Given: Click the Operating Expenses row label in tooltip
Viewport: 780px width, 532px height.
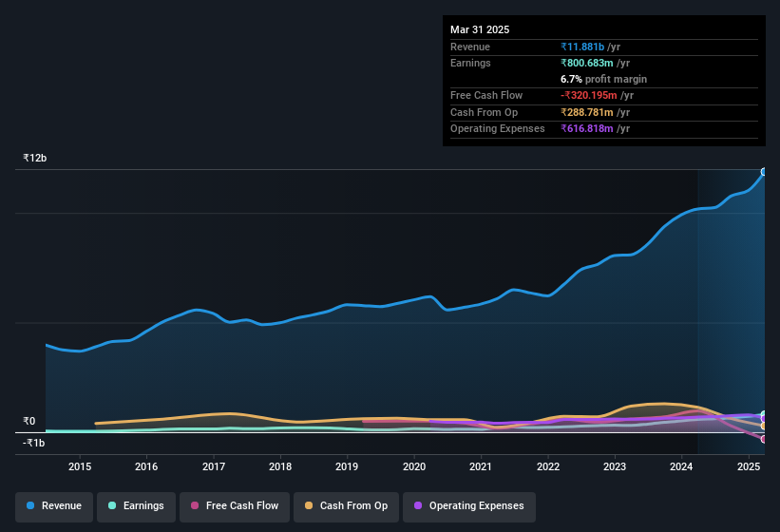Looking at the screenshot, I should pyautogui.click(x=498, y=129).
